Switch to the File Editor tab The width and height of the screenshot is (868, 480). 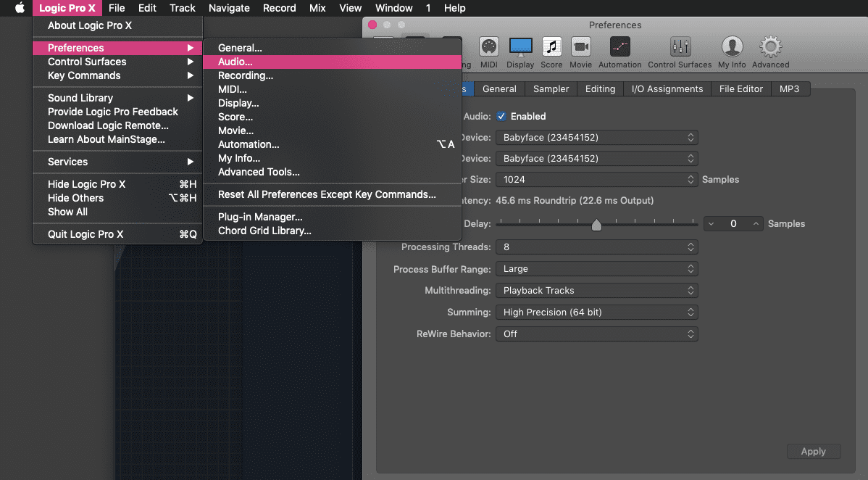click(x=740, y=88)
